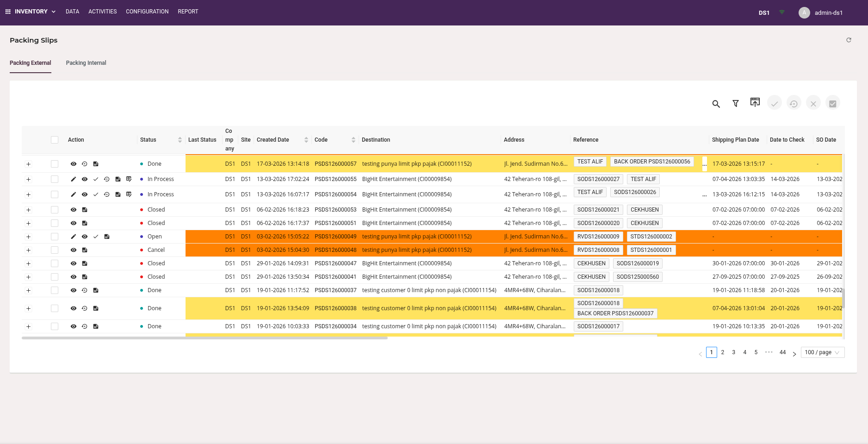The height and width of the screenshot is (444, 868).
Task: Click the STDS126000002 reference tag
Action: point(651,237)
